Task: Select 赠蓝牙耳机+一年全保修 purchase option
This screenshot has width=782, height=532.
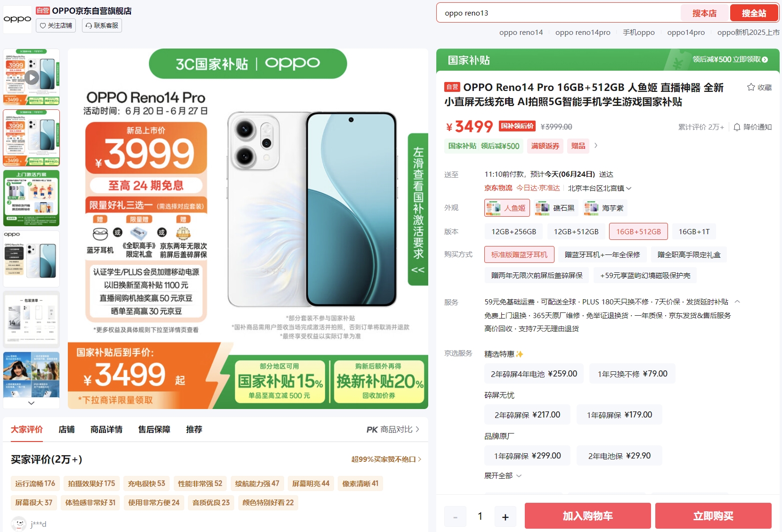Action: [x=602, y=254]
